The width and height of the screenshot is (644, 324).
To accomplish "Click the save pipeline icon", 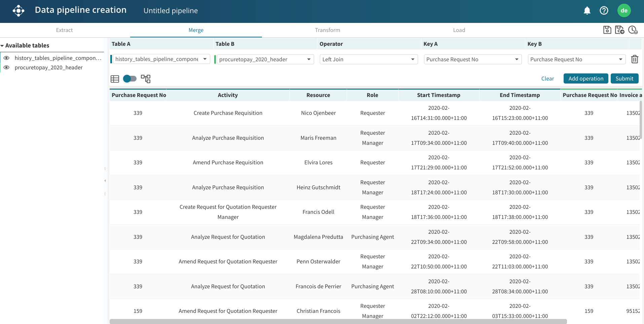I will click(607, 30).
